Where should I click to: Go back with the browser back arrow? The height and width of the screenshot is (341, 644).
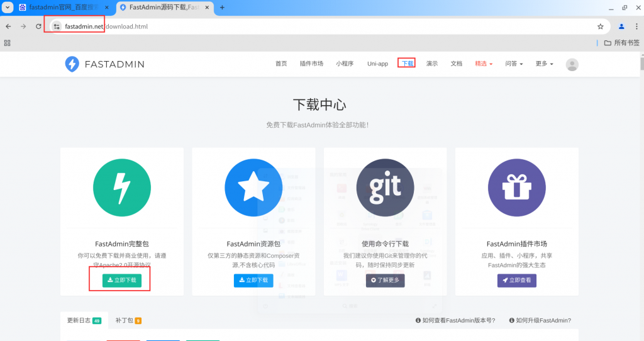(x=8, y=26)
